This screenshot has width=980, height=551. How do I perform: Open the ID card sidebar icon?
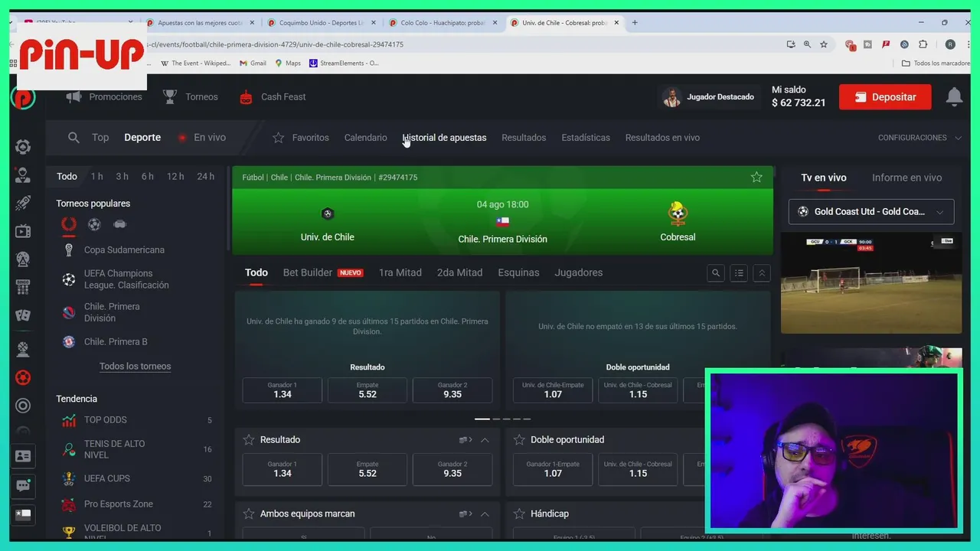23,456
